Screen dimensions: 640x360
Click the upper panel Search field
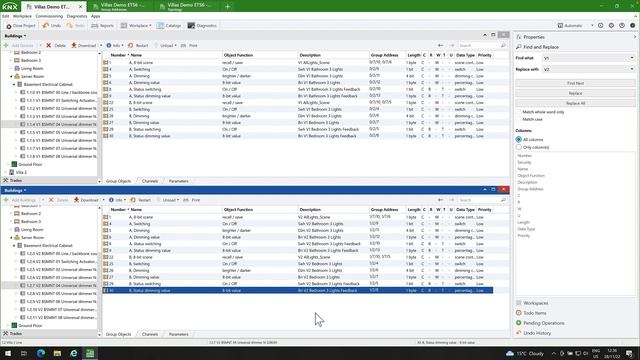tap(482, 45)
